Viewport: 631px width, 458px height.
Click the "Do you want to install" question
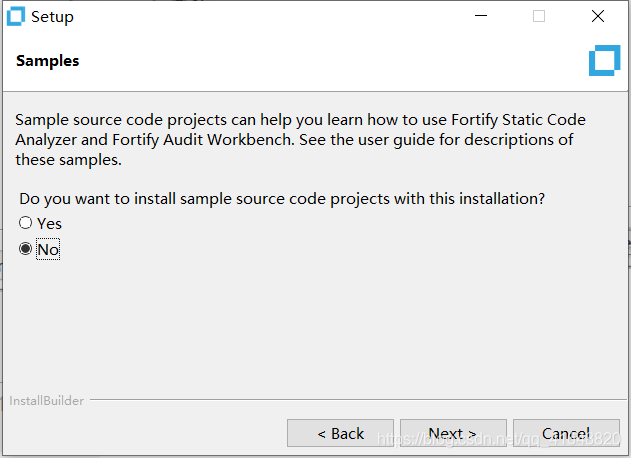tap(282, 198)
